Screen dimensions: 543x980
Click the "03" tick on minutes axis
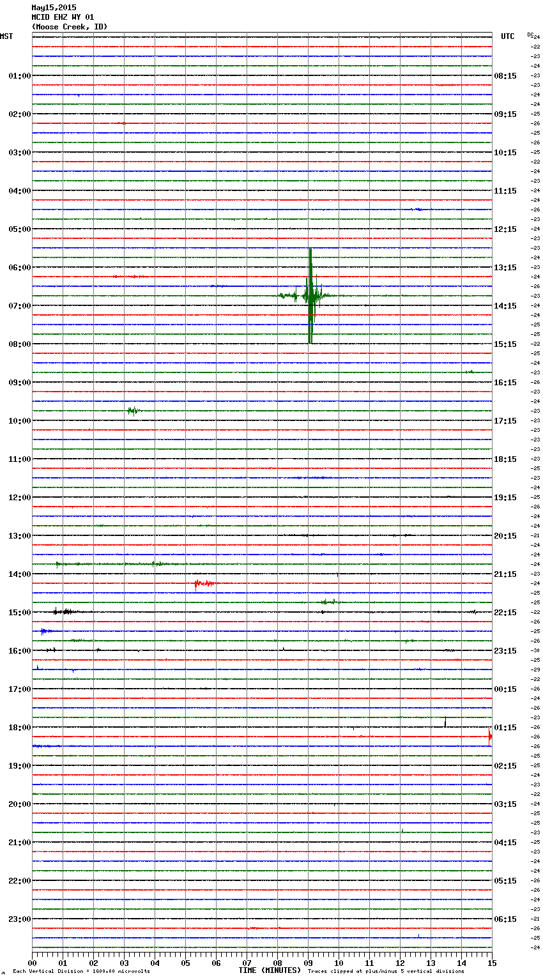(124, 963)
